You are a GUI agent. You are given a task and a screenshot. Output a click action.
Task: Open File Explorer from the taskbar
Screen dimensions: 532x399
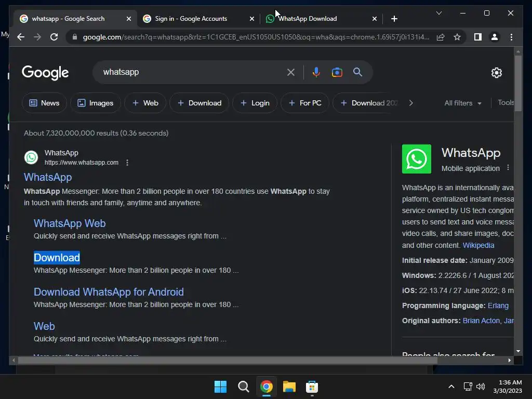coord(289,387)
